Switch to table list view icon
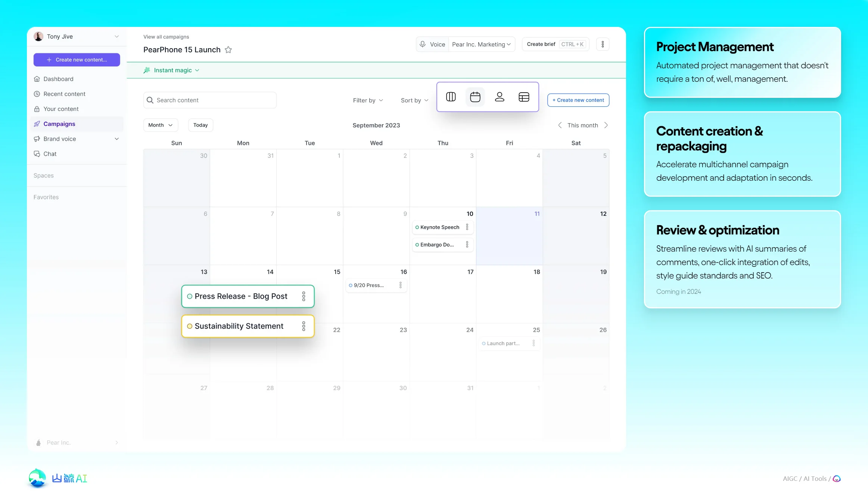868x504 pixels. (524, 97)
